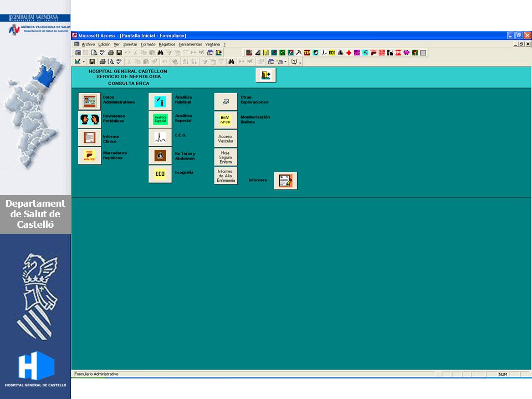Click the exit-door button in the form header
This screenshot has width=532, height=399.
[x=265, y=75]
